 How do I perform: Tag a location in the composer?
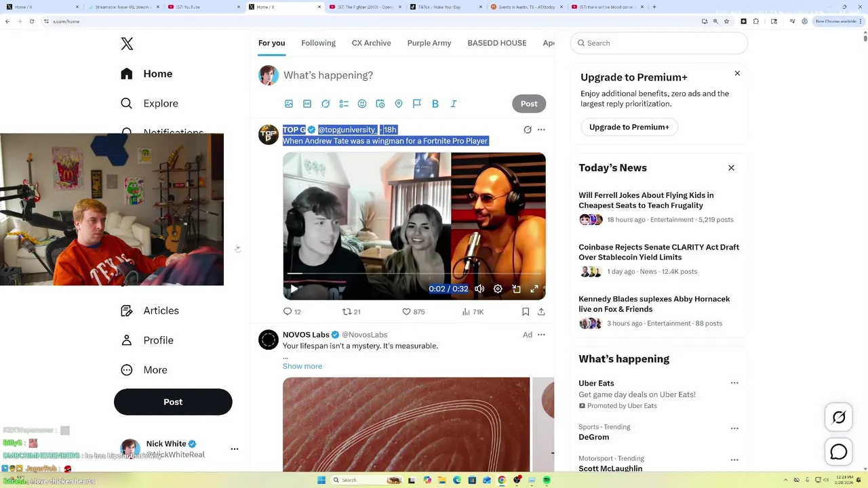click(x=399, y=104)
